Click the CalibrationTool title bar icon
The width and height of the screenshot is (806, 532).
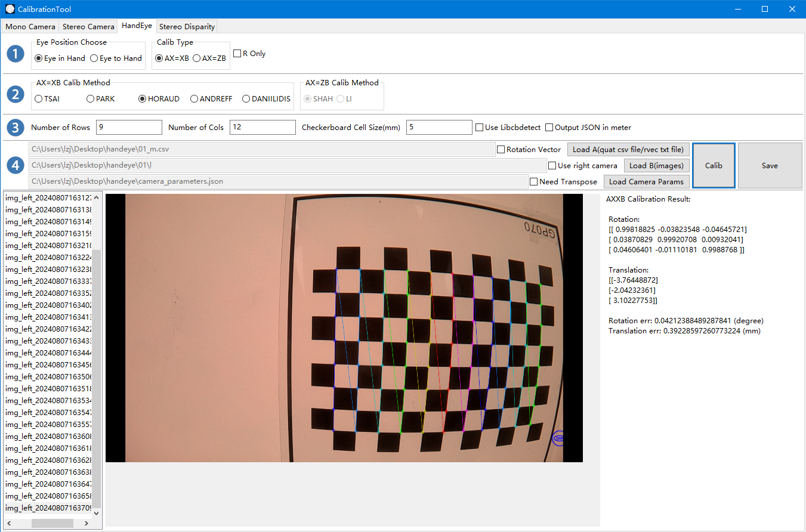click(x=10, y=10)
